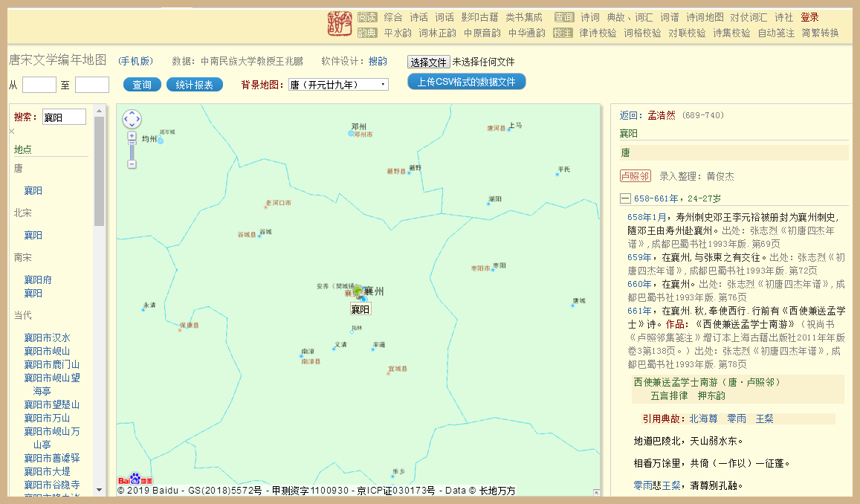Click the red seal site logo
Screen dimensions: 860x504
click(338, 23)
